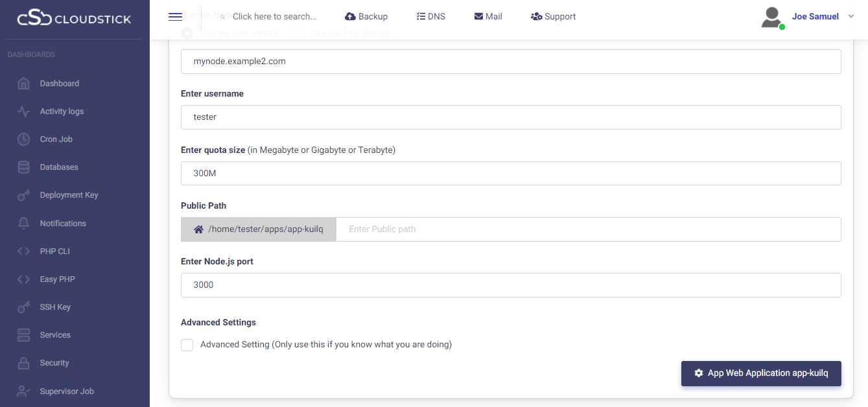This screenshot has width=868, height=407.
Task: Open the Backup menu item
Action: click(x=366, y=16)
